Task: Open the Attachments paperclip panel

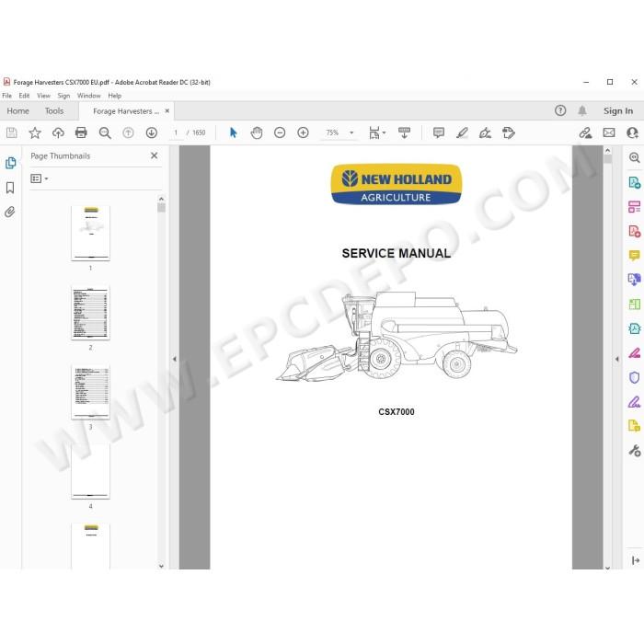Action: point(10,212)
